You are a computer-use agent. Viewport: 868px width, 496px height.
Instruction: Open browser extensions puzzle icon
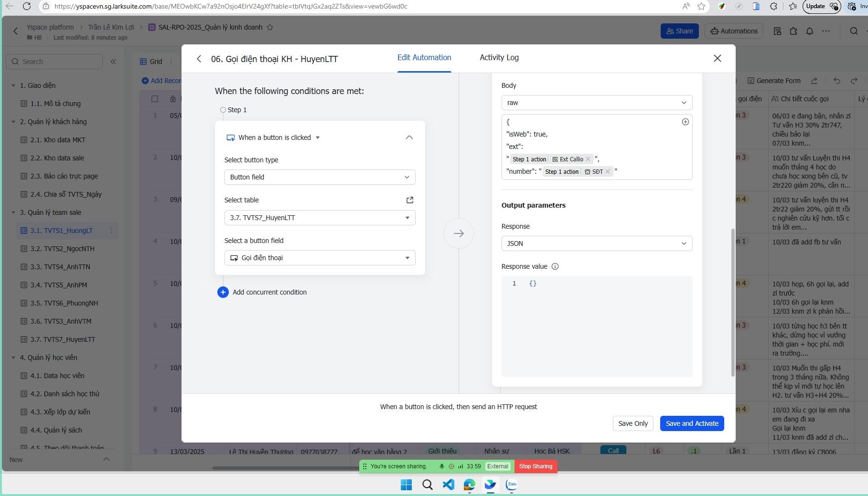pos(773,6)
